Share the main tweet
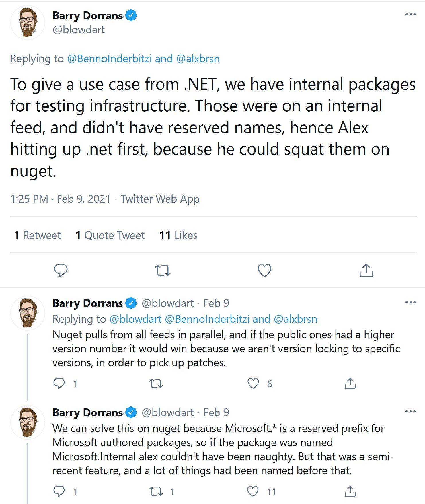 366,269
